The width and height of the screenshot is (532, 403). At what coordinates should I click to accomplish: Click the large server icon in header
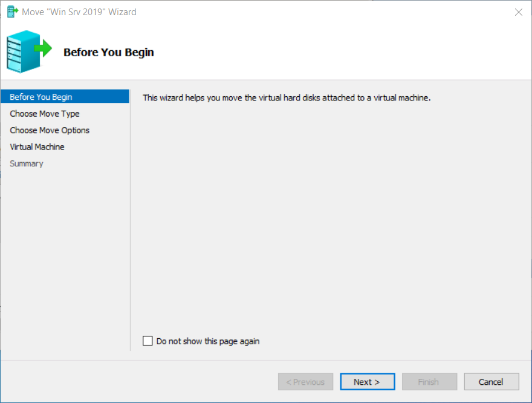(21, 52)
